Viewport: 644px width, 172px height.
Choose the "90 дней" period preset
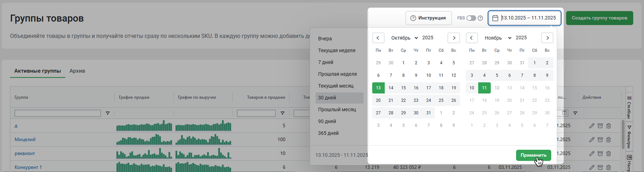(327, 121)
